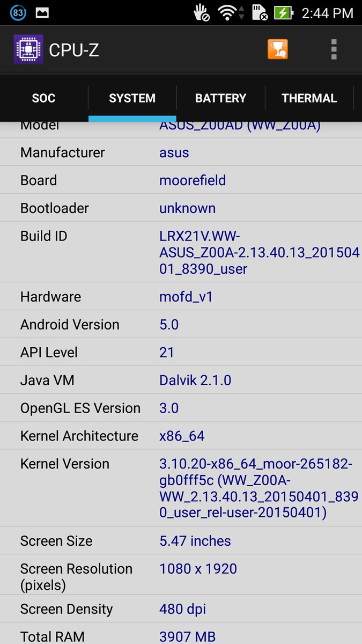Open the THERMAL tab
This screenshot has width=362, height=644.
click(x=309, y=98)
